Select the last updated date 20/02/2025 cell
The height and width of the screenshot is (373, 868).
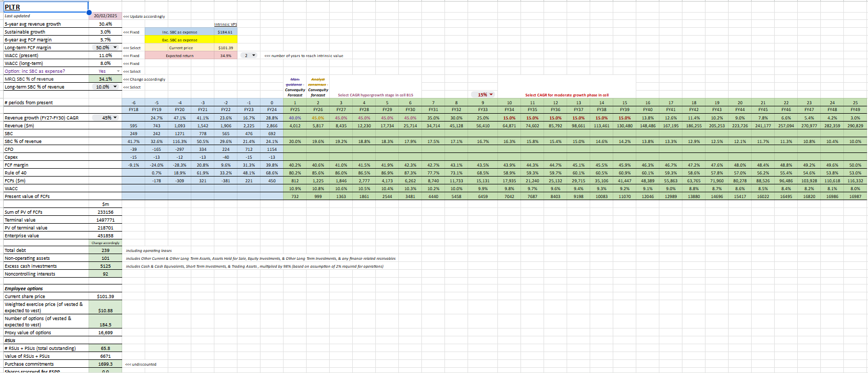105,16
